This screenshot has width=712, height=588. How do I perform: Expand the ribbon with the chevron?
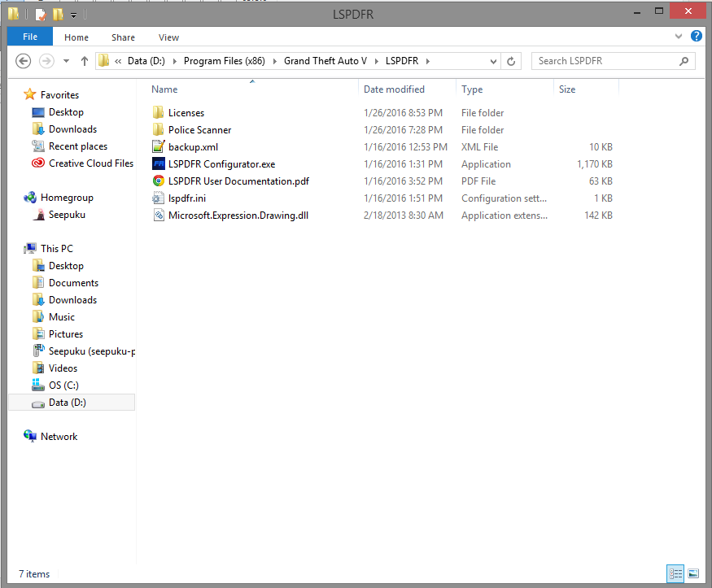[679, 37]
